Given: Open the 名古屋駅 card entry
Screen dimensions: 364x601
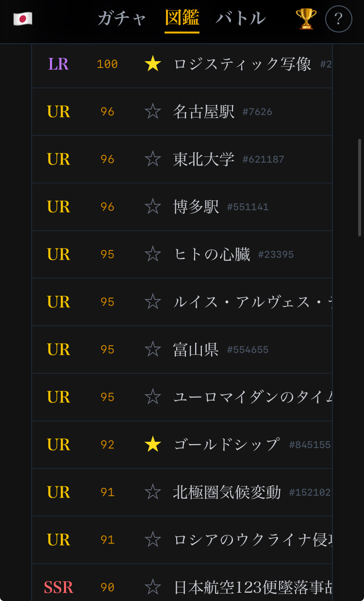Looking at the screenshot, I should click(204, 112).
